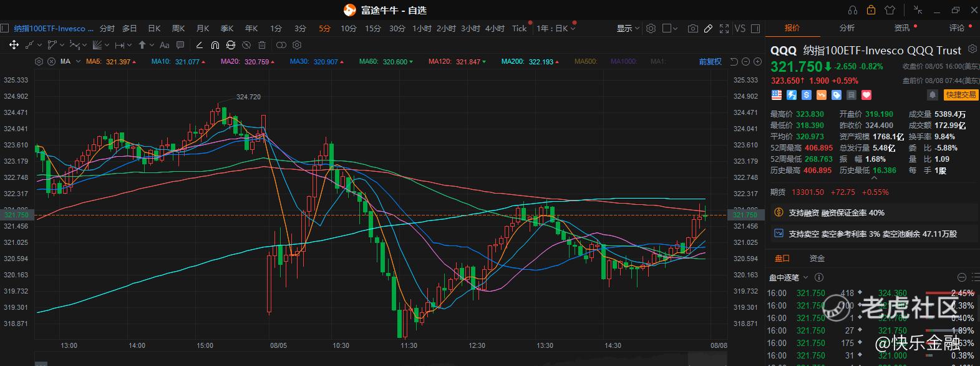
Task: Open QQQ quote panel settings gear
Action: (973, 49)
